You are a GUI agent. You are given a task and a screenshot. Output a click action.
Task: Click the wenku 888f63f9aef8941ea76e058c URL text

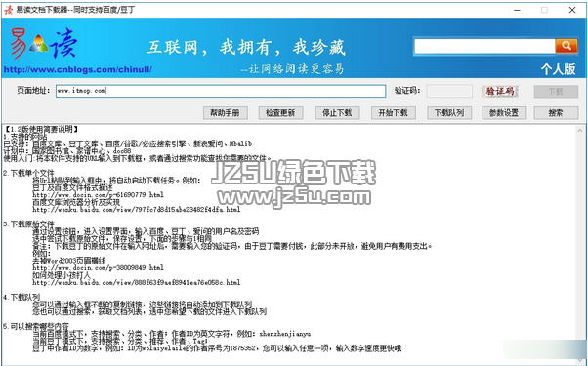[136, 282]
